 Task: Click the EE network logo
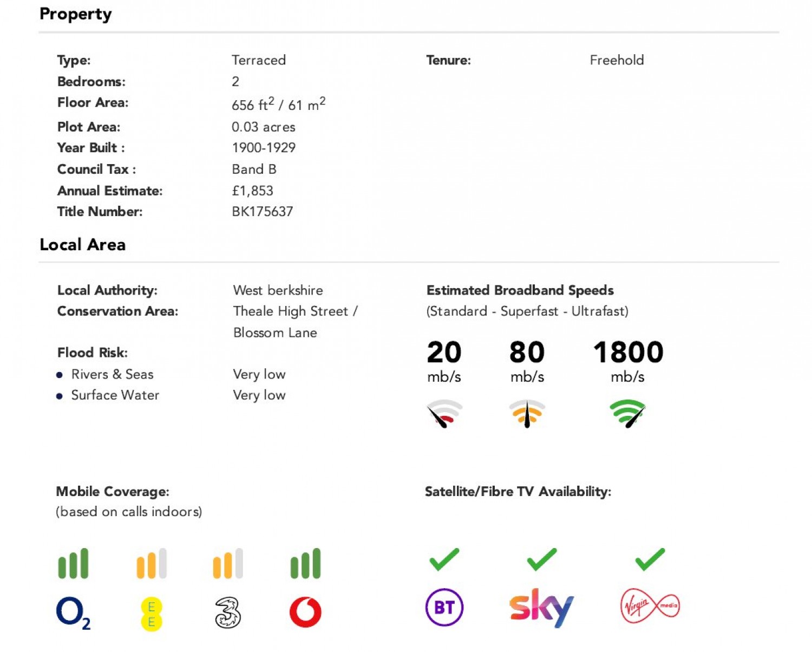click(x=152, y=614)
